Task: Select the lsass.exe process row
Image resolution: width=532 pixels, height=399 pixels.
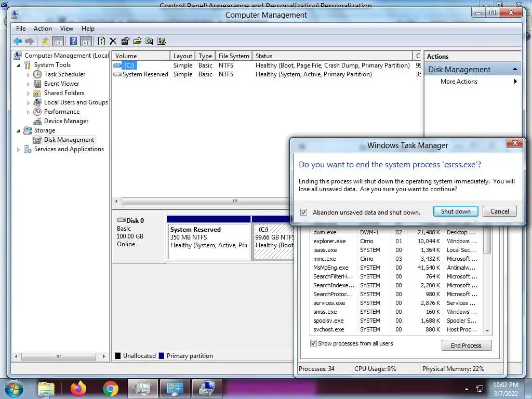Action: pos(396,250)
